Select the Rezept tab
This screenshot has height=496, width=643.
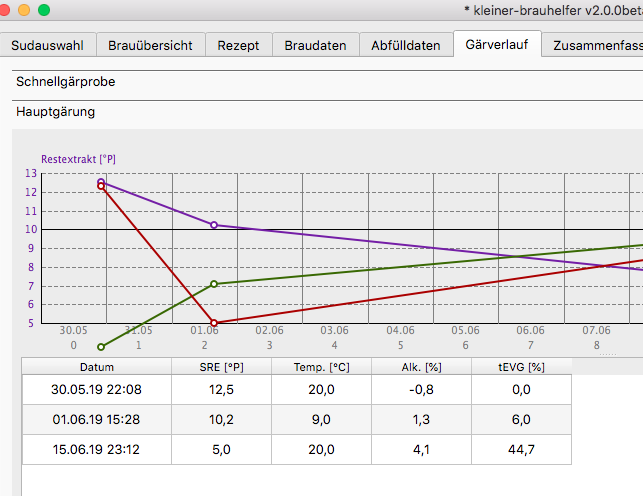pos(239,46)
